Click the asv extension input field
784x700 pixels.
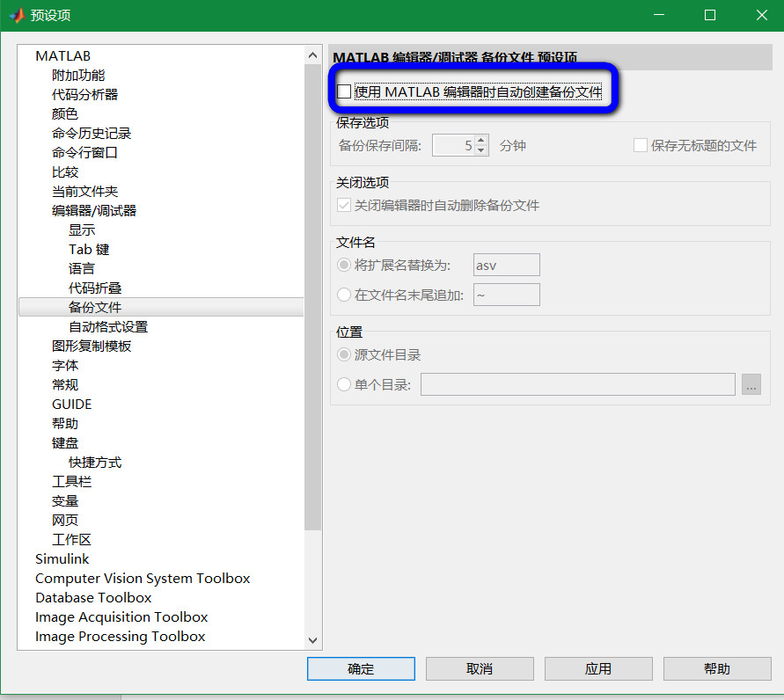coord(507,265)
